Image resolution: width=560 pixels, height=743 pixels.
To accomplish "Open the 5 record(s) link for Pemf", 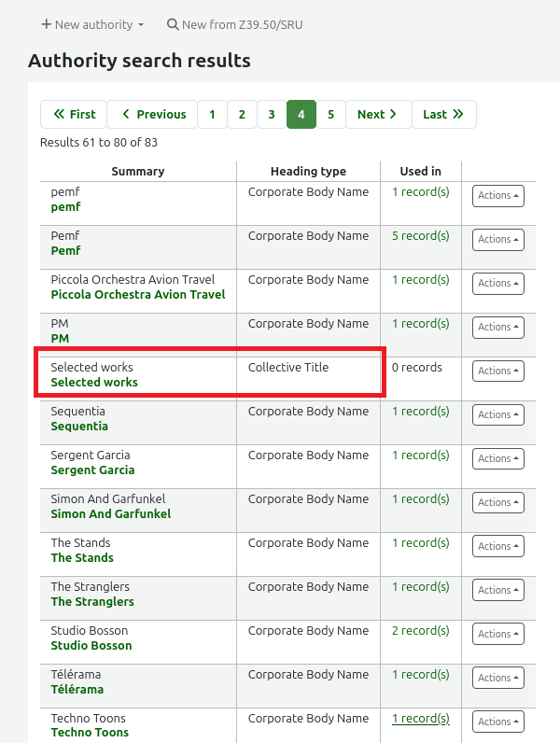I will click(420, 236).
